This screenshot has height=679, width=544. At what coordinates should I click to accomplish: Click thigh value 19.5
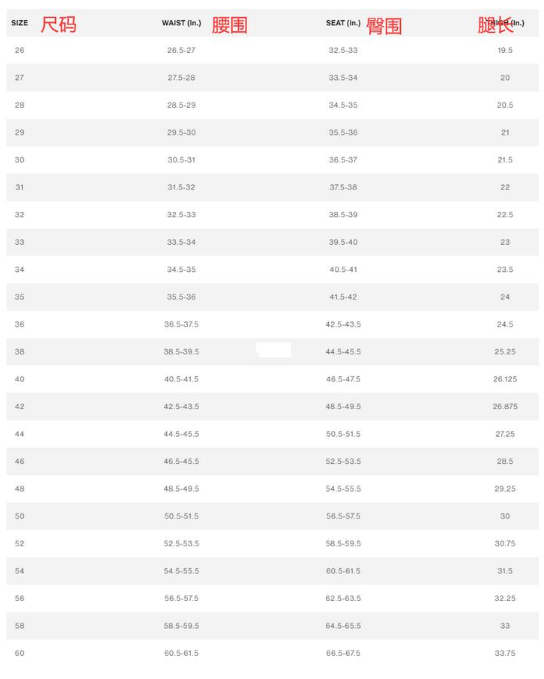[x=505, y=50]
